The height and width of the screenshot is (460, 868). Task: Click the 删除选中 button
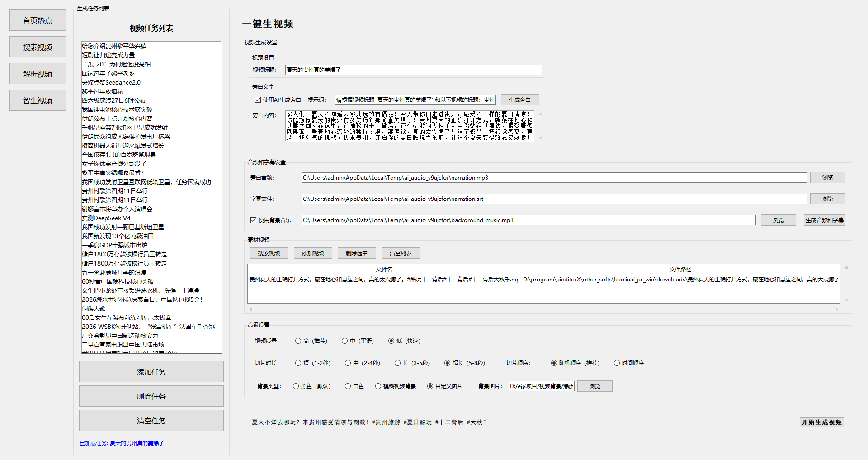(357, 253)
